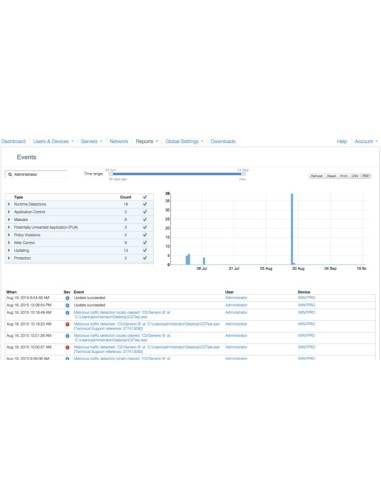Viewport: 381px width, 492px height.
Task: Open the Help link
Action: point(342,141)
